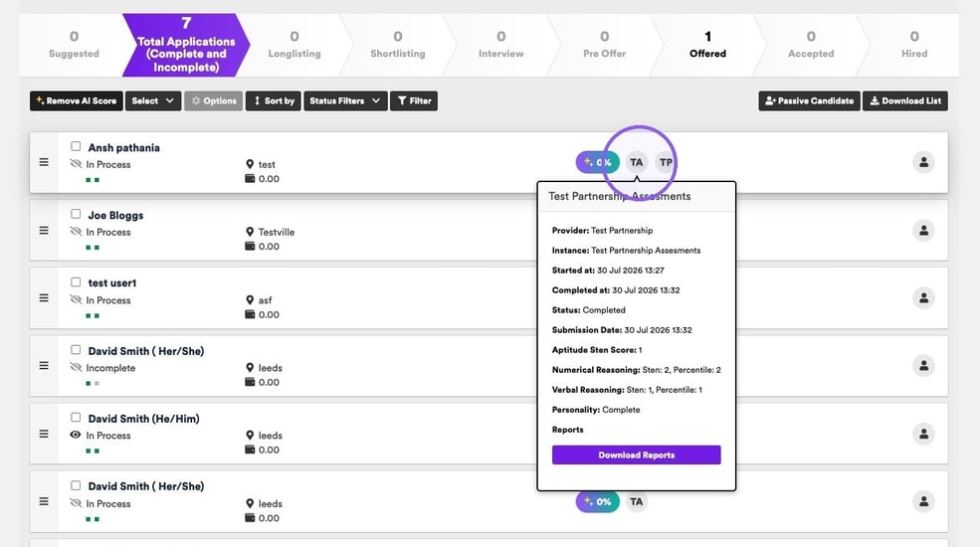The height and width of the screenshot is (547, 980).
Task: Click the TP badge for Ansh pathania
Action: [666, 162]
